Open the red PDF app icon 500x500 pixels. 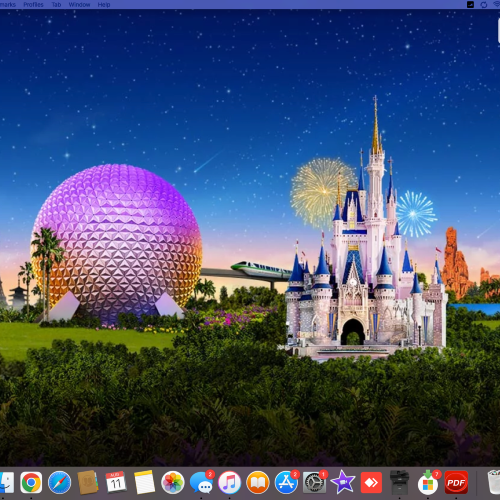point(456,482)
